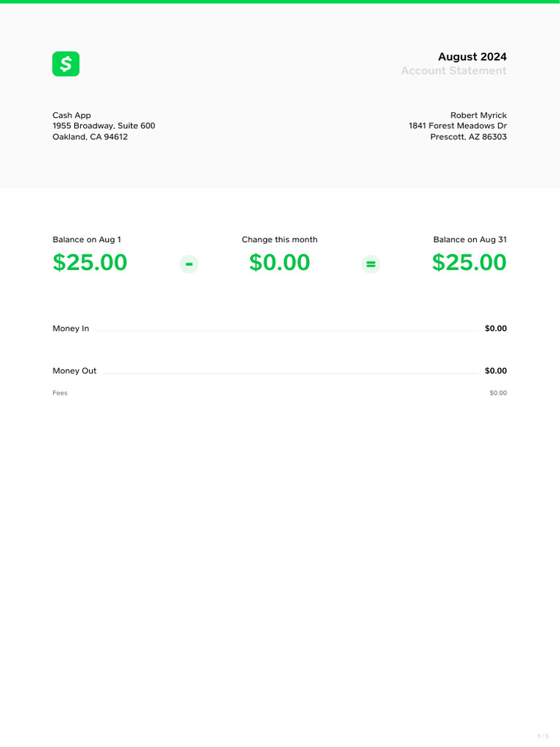Click the Money Out row label

coord(74,371)
